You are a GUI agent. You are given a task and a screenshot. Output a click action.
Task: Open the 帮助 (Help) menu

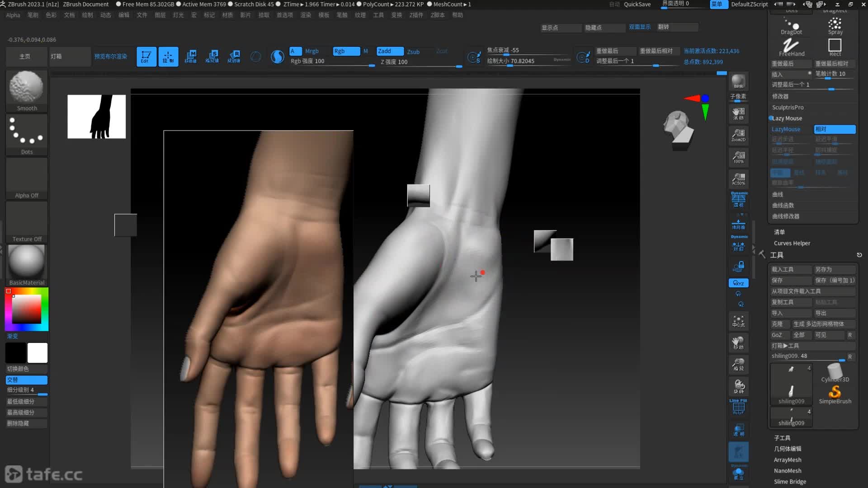[x=458, y=15]
